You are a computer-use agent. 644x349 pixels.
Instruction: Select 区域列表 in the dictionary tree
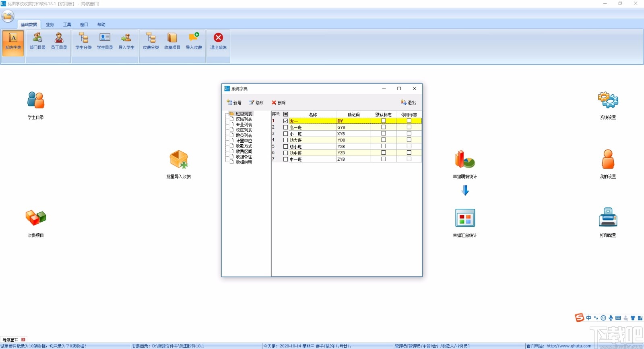(x=244, y=119)
